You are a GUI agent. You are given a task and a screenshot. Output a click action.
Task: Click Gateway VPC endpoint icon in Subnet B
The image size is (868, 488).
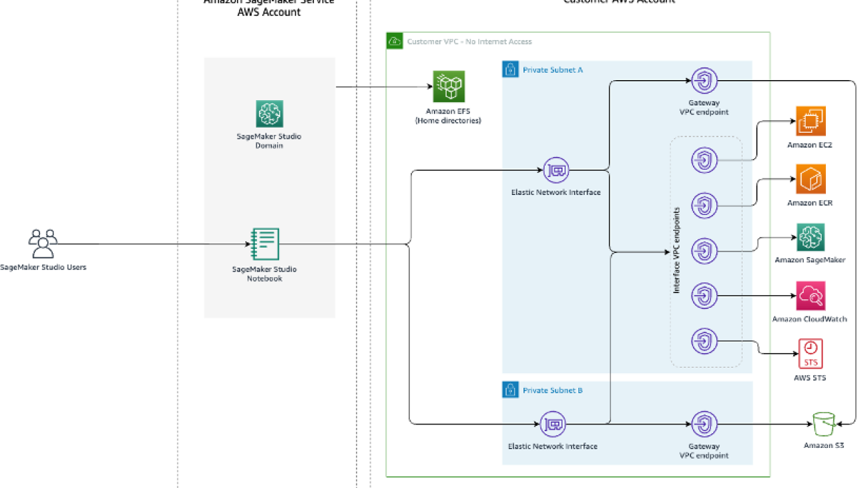[704, 424]
